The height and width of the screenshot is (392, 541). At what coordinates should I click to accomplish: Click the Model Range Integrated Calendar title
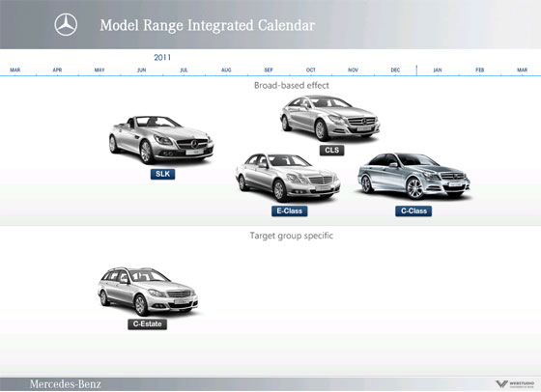(x=208, y=25)
